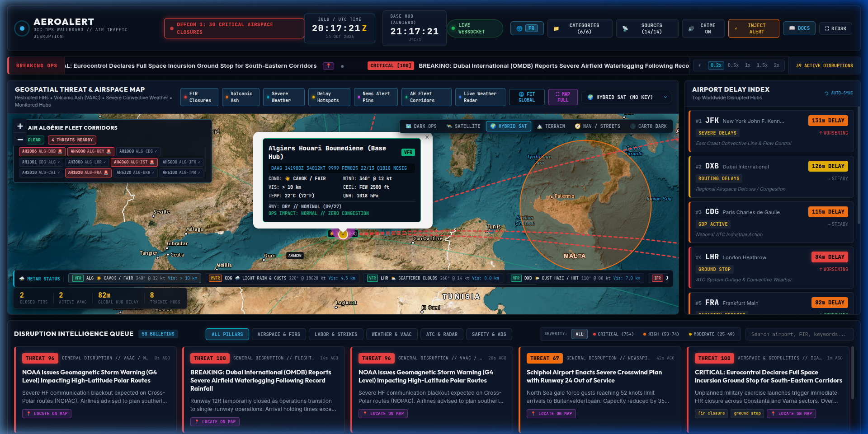Switch basemap to Carto Dark
The image size is (868, 434).
coord(648,126)
